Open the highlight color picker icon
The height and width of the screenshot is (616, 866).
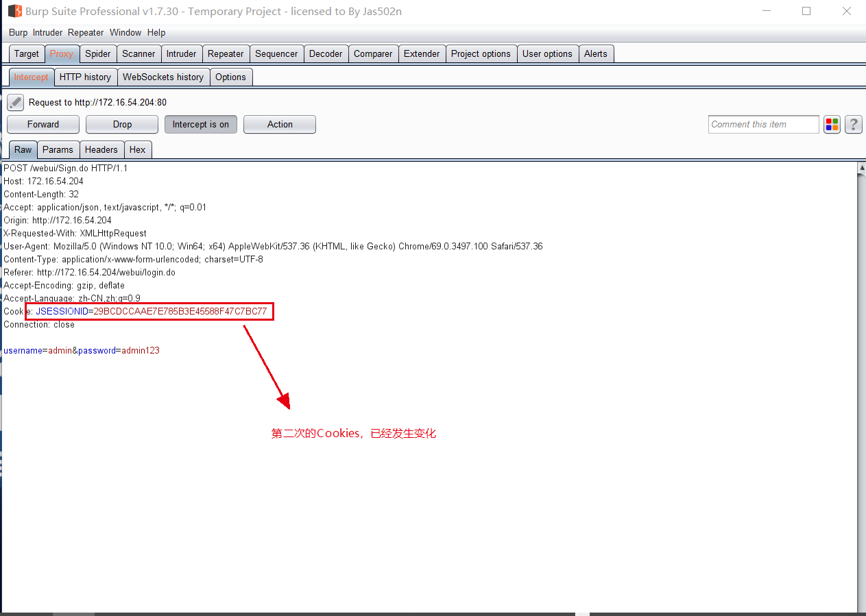click(832, 125)
